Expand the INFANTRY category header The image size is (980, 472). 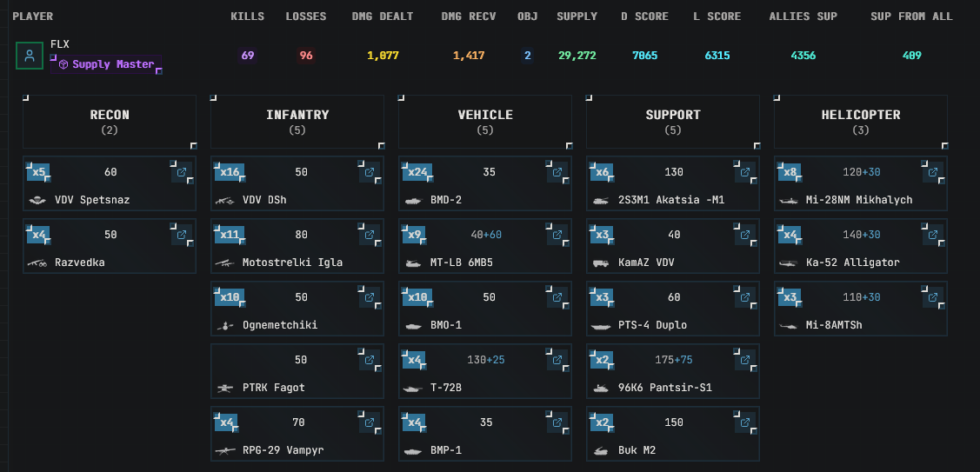point(297,122)
